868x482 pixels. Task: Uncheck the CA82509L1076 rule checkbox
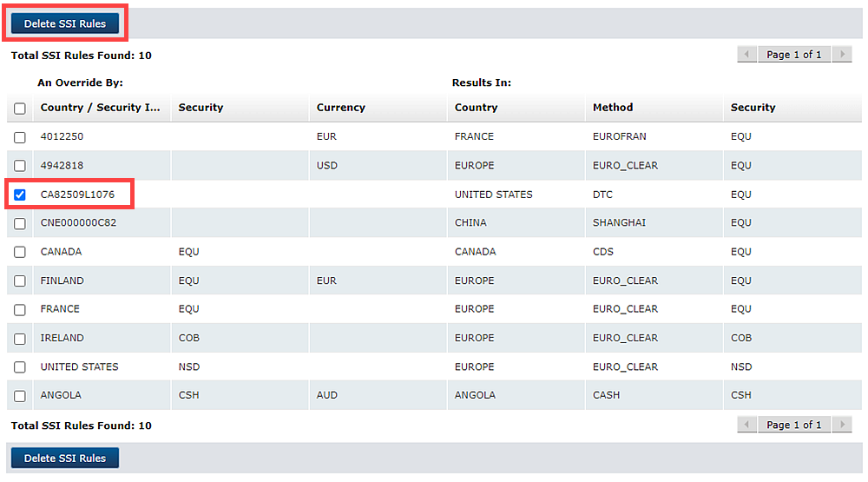click(x=20, y=195)
